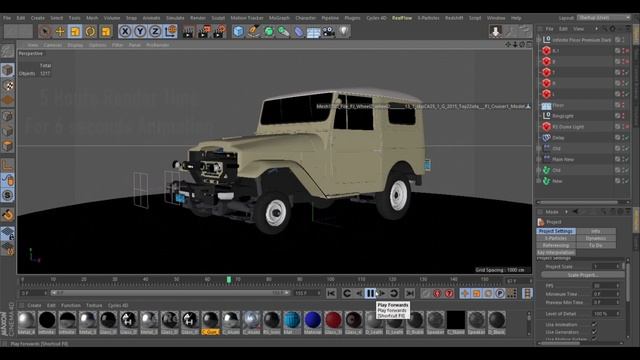Open the Render menu

(198, 18)
